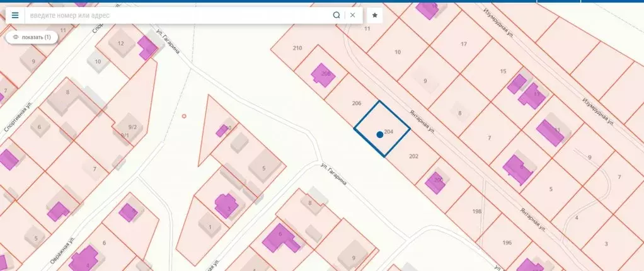Open the hamburger menu
This screenshot has width=644, height=271.
(15, 15)
